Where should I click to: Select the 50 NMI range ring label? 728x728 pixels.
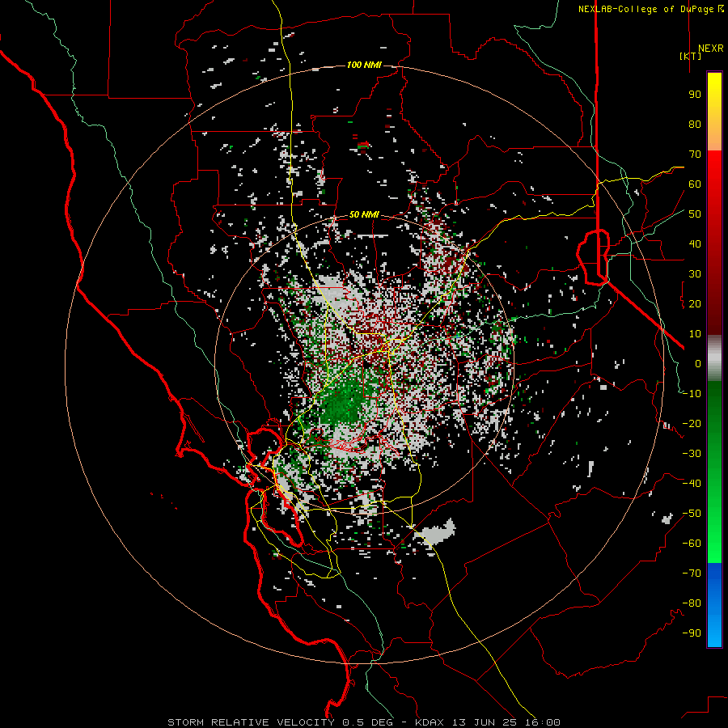pyautogui.click(x=364, y=214)
